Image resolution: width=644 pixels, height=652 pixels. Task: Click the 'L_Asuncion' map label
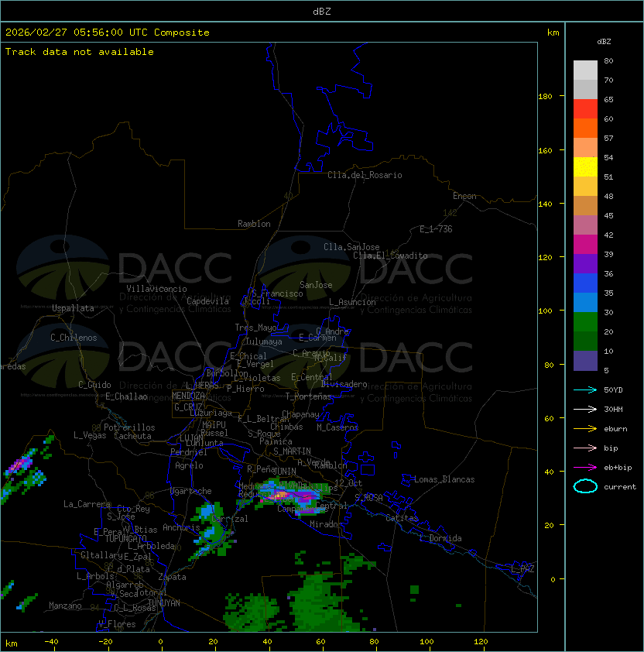[352, 302]
